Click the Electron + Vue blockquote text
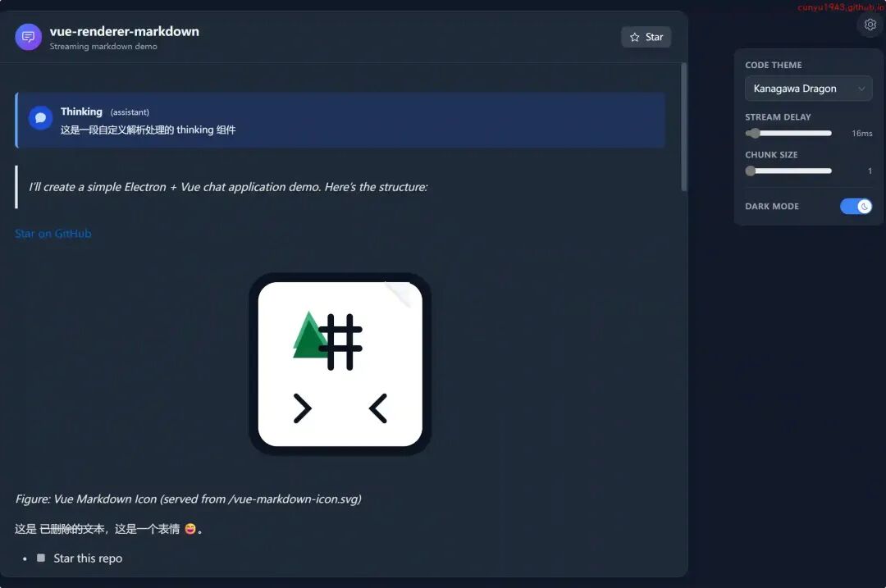The image size is (886, 588). click(228, 187)
